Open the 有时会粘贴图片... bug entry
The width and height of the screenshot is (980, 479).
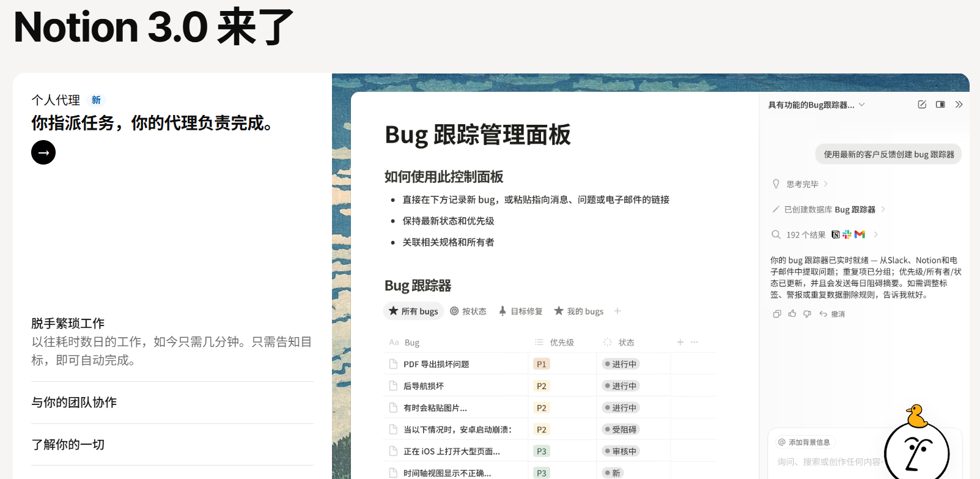435,407
